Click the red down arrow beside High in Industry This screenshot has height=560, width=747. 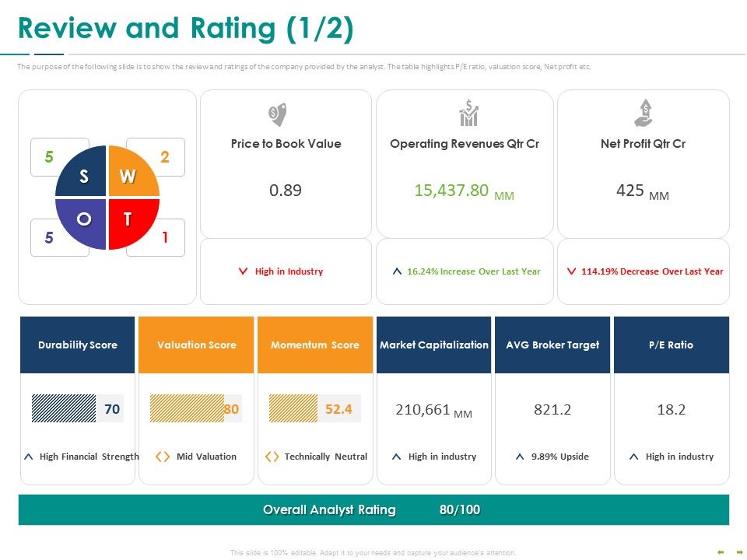(x=243, y=271)
